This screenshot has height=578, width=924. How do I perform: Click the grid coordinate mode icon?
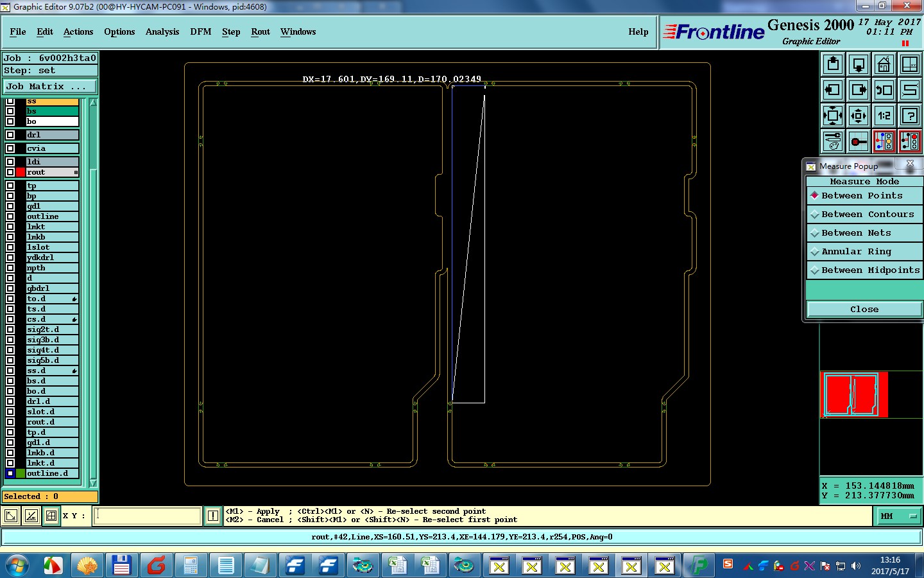pos(51,516)
